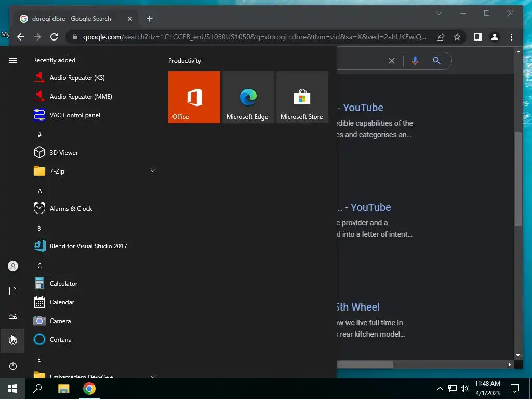The image size is (532, 399).
Task: Open the 7-Zip folder entry
Action: 95,171
